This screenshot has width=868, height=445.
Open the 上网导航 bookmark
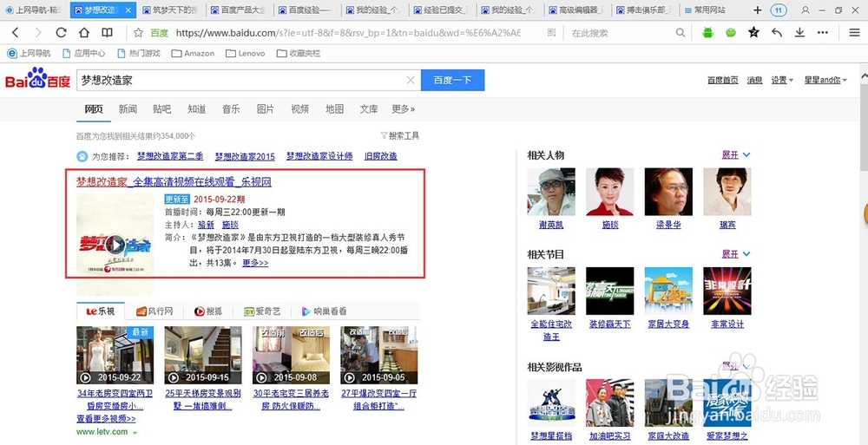click(29, 54)
